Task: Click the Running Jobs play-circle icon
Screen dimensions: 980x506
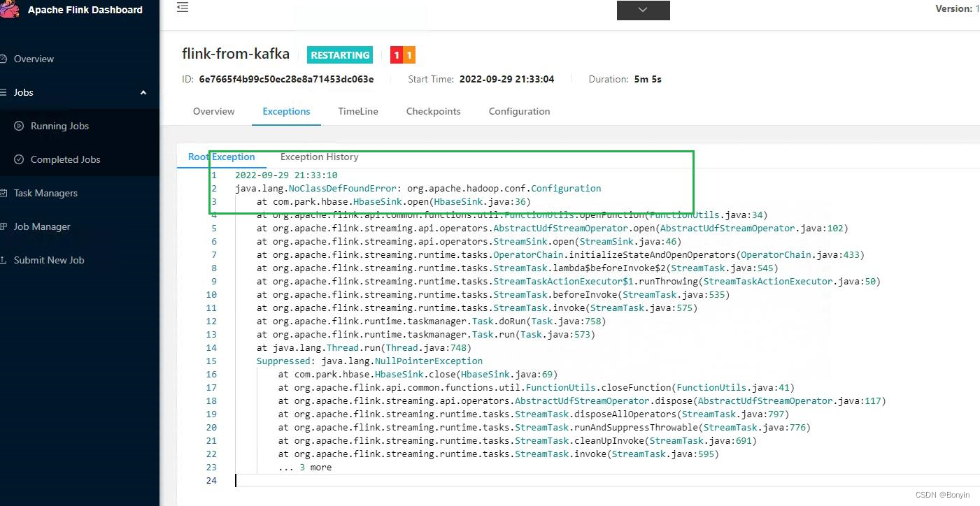Action: [19, 126]
